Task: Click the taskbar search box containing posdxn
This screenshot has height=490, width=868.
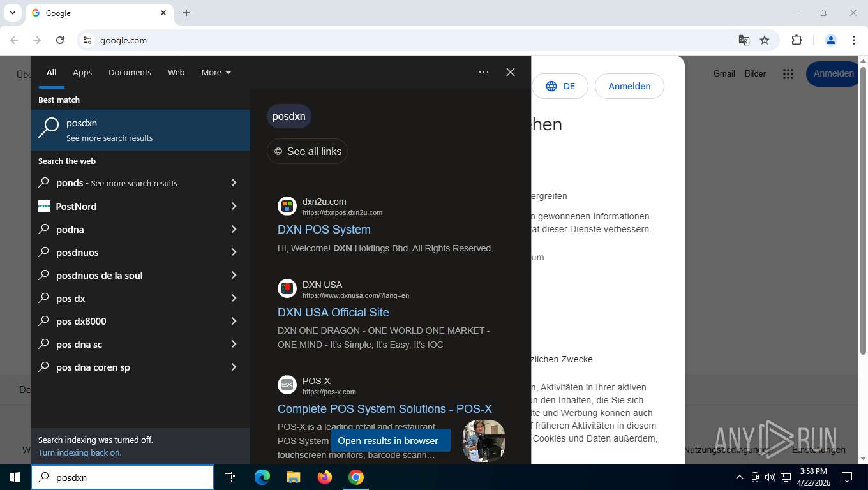Action: (131, 477)
